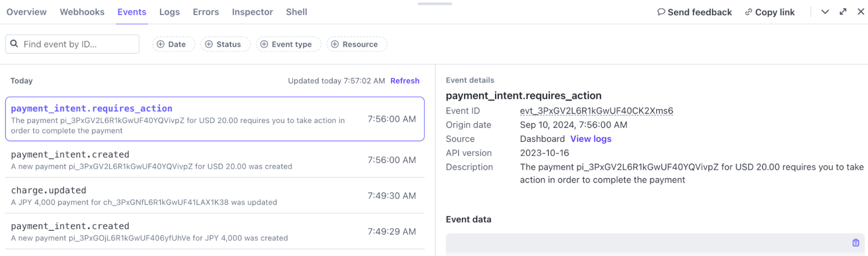Open View logs link
This screenshot has height=256, width=868.
click(591, 139)
